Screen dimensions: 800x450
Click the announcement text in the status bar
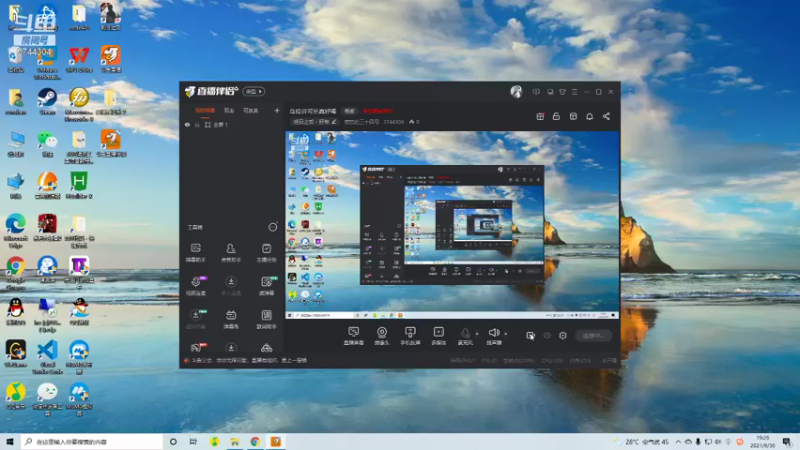pyautogui.click(x=249, y=360)
